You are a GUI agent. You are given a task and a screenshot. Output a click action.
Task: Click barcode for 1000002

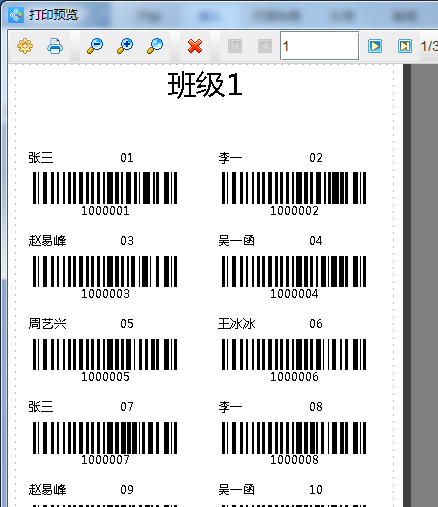click(294, 188)
